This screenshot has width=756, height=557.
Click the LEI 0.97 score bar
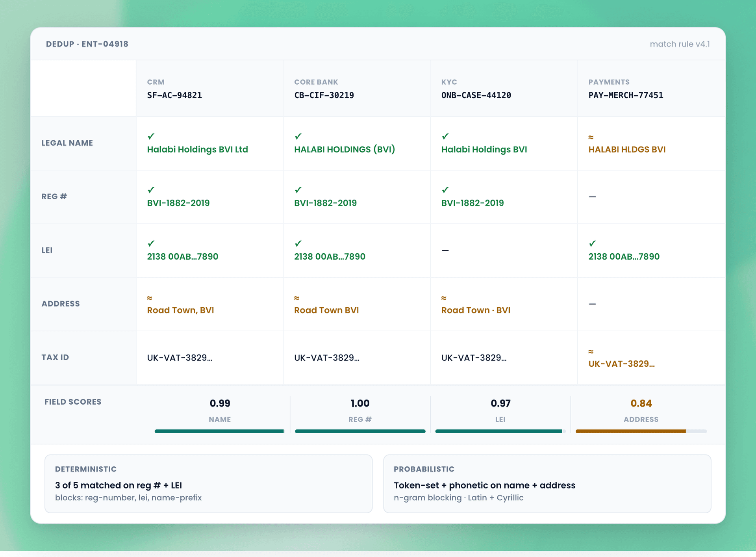[500, 431]
